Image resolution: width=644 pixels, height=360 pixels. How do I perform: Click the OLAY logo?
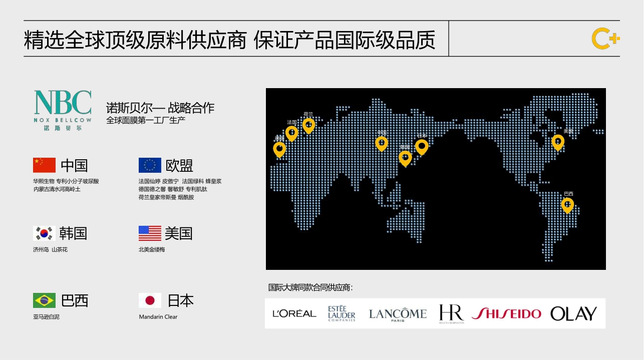[573, 313]
